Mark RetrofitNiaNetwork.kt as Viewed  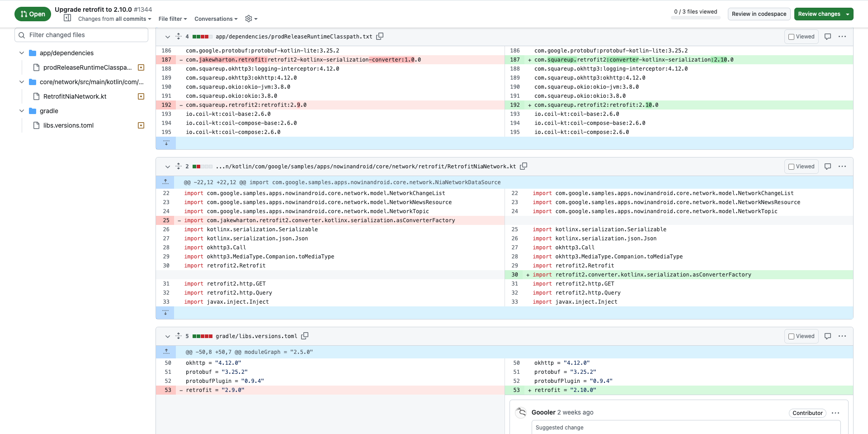click(x=802, y=167)
